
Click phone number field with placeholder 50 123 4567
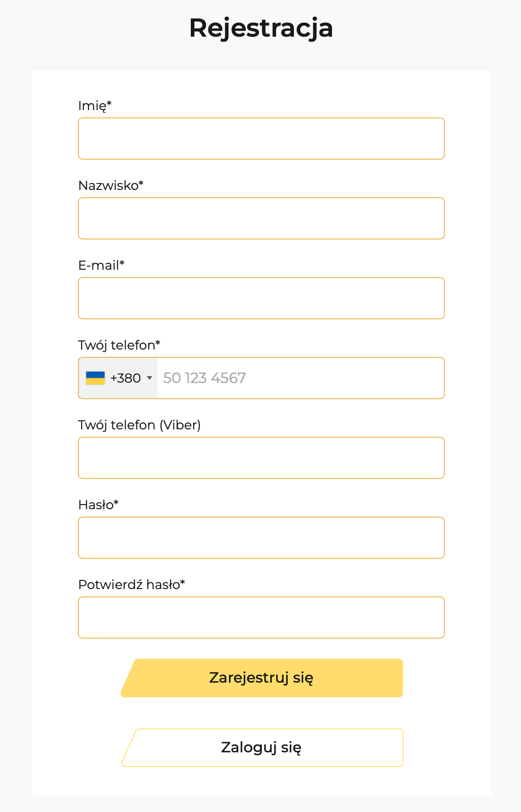tap(301, 378)
